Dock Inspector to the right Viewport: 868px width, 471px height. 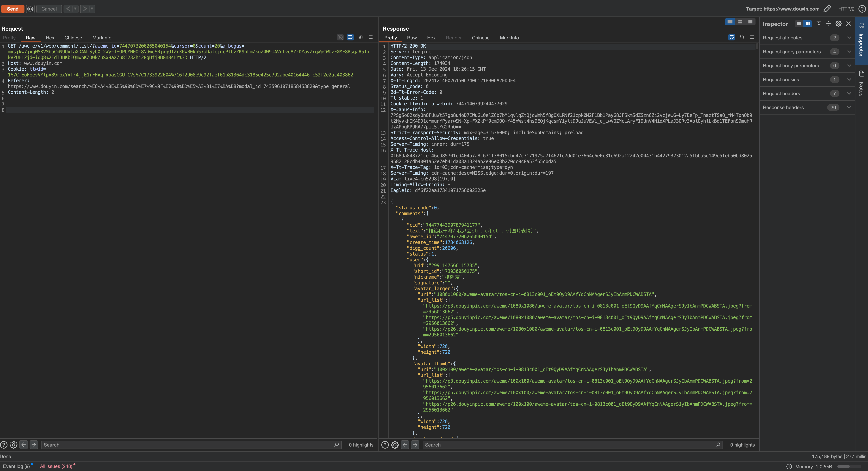coord(808,24)
